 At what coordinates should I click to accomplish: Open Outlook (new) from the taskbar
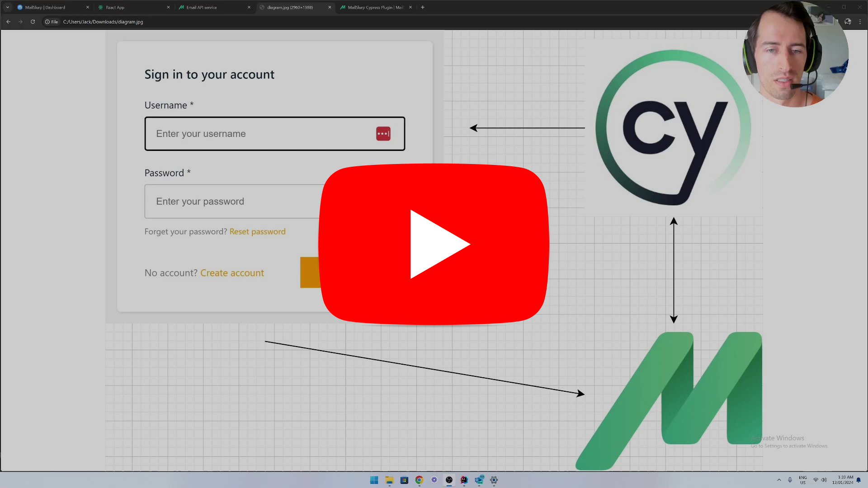479,480
